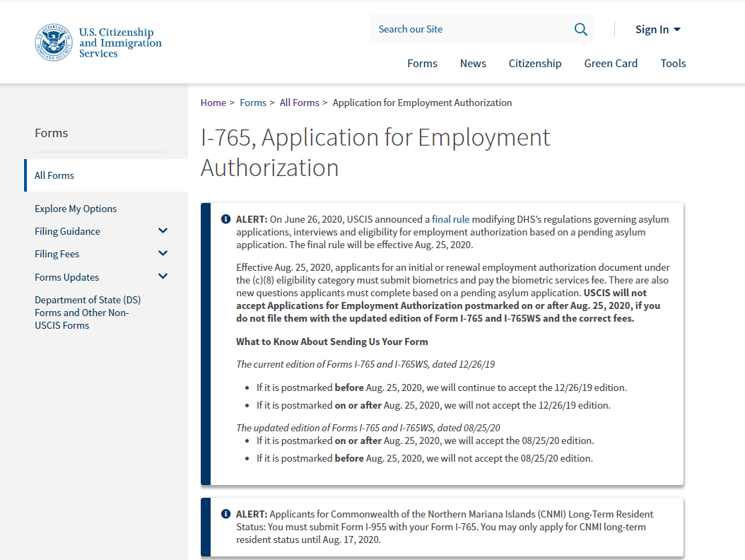This screenshot has width=745, height=560.
Task: Open the Green Card menu
Action: (x=611, y=63)
